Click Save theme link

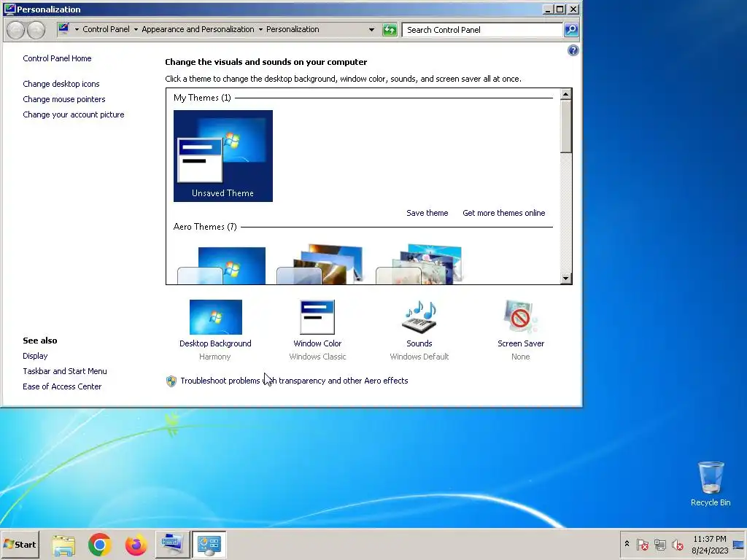coord(427,213)
